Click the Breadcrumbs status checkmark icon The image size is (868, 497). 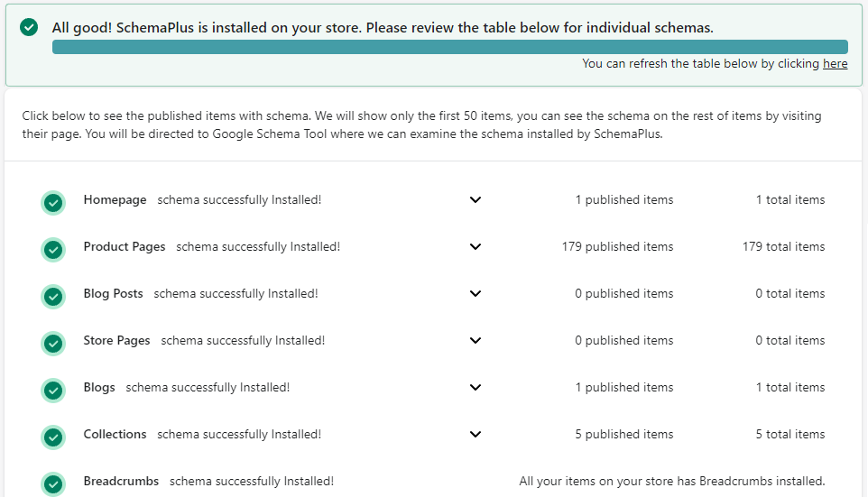(53, 484)
